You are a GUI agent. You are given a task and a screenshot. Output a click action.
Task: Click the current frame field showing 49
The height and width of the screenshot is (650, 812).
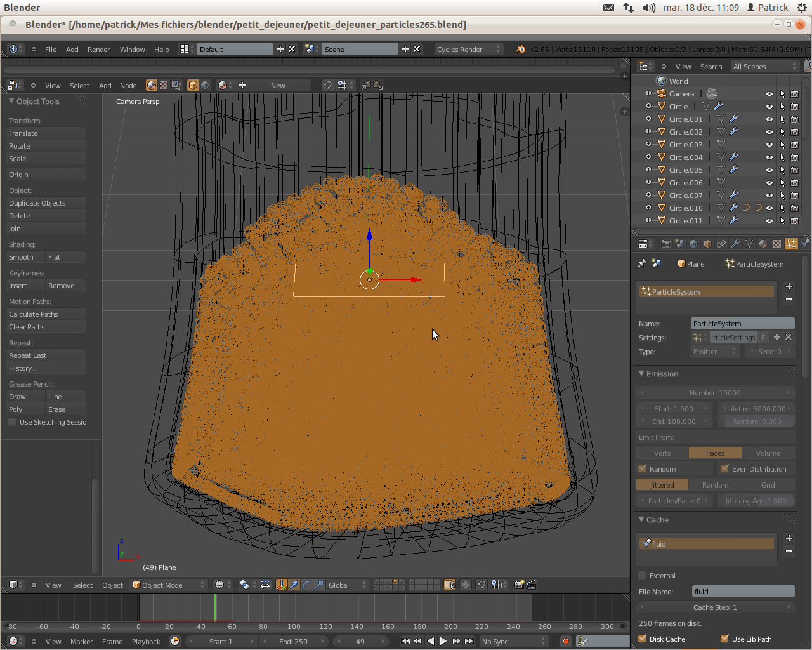[x=361, y=642]
